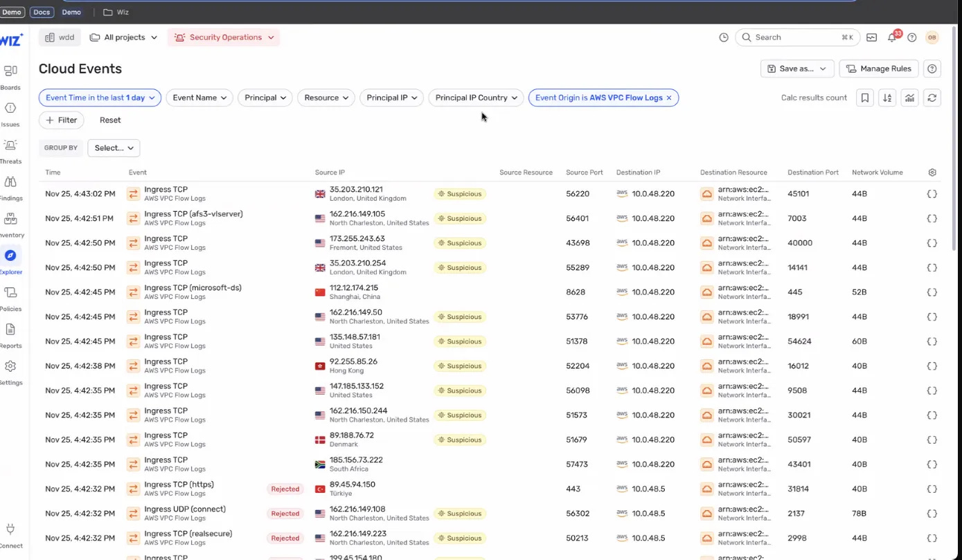Screen dimensions: 962x560
Task: Open table column settings gear
Action: (x=932, y=172)
